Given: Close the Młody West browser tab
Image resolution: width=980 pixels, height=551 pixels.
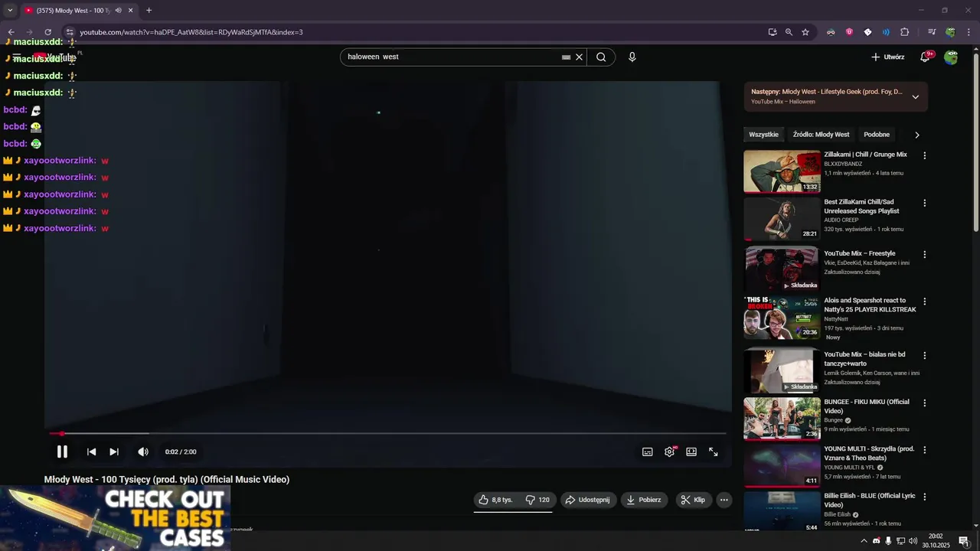Looking at the screenshot, I should click(x=131, y=11).
